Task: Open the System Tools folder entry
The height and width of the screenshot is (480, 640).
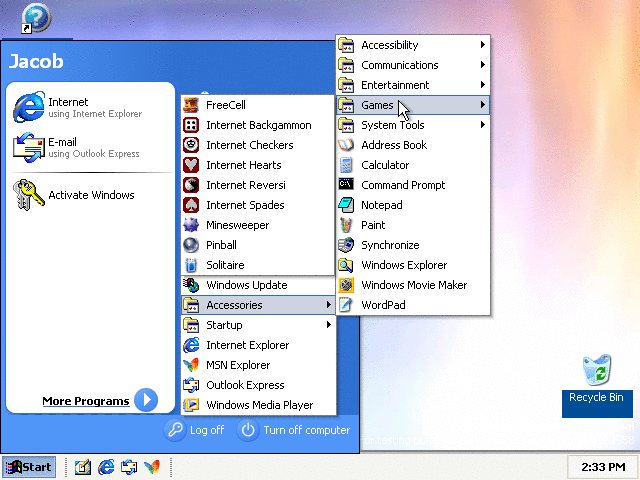Action: point(413,125)
